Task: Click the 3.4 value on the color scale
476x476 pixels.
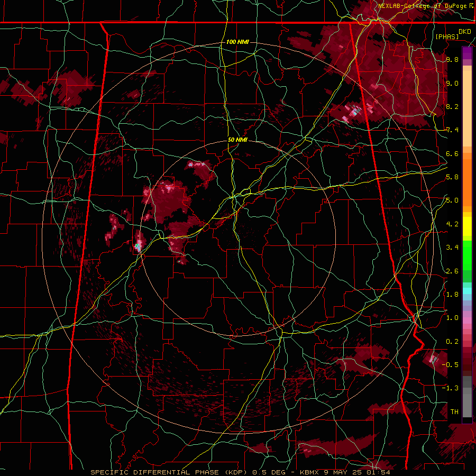Action: 452,248
